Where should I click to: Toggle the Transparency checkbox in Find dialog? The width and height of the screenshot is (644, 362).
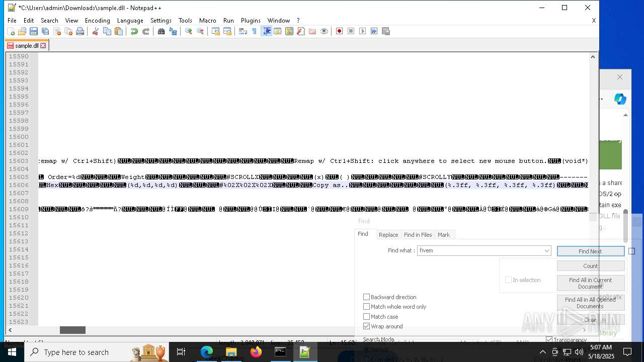click(x=549, y=340)
